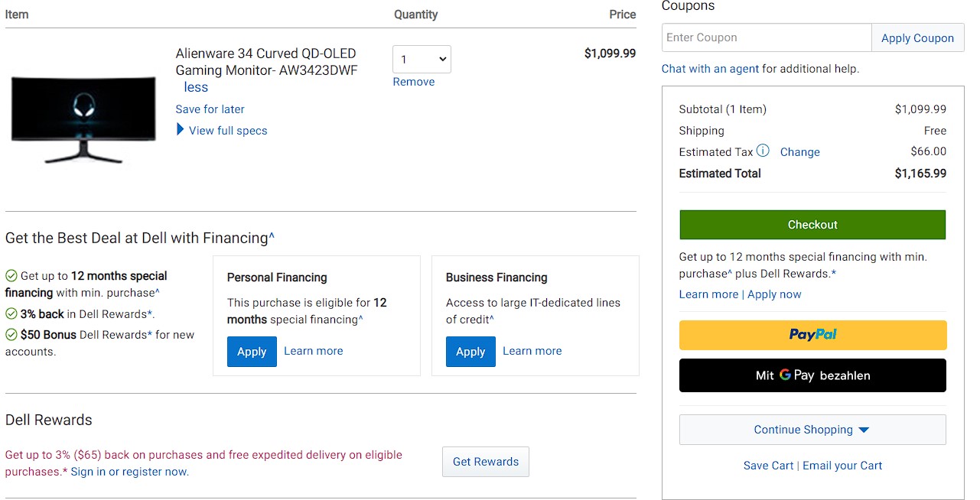Apply for Personal Financing
The height and width of the screenshot is (500, 980).
[252, 352]
